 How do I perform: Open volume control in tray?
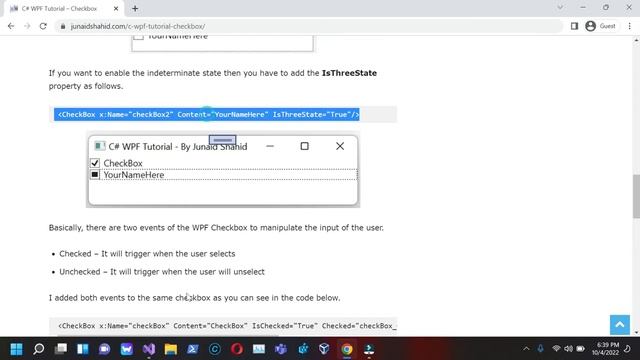coord(568,349)
